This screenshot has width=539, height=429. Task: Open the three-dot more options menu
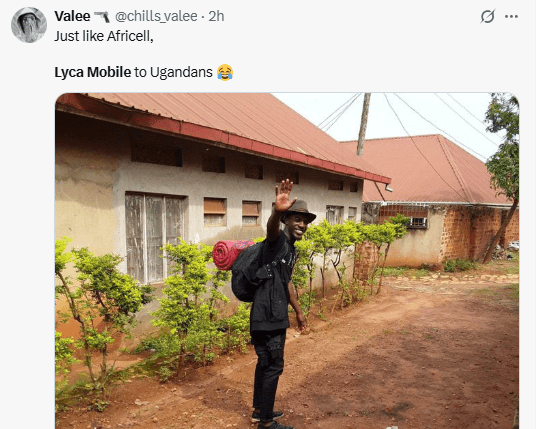511,16
